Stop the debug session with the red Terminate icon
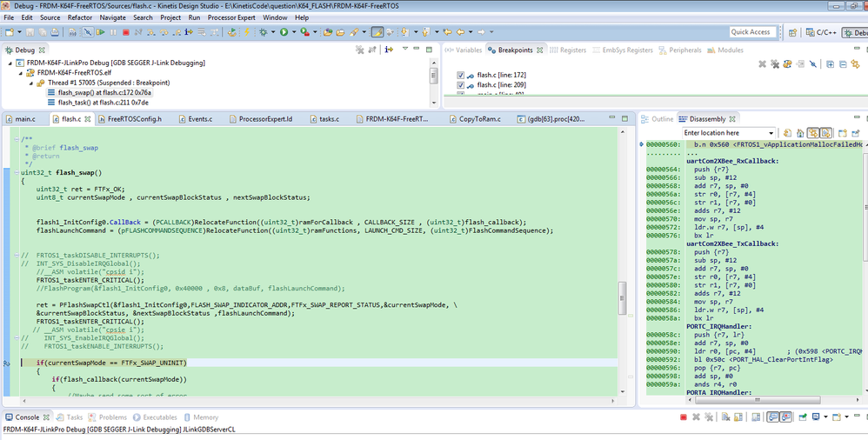The image size is (868, 440). (125, 32)
